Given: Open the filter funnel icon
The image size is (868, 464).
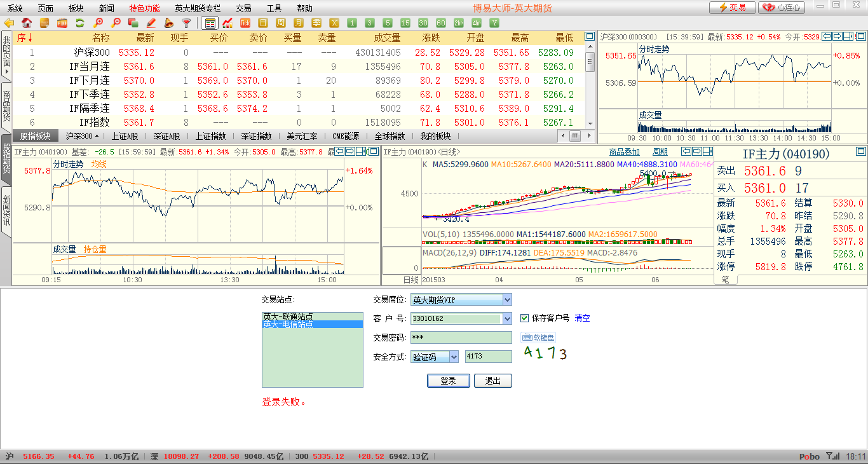Looking at the screenshot, I should tap(186, 23).
